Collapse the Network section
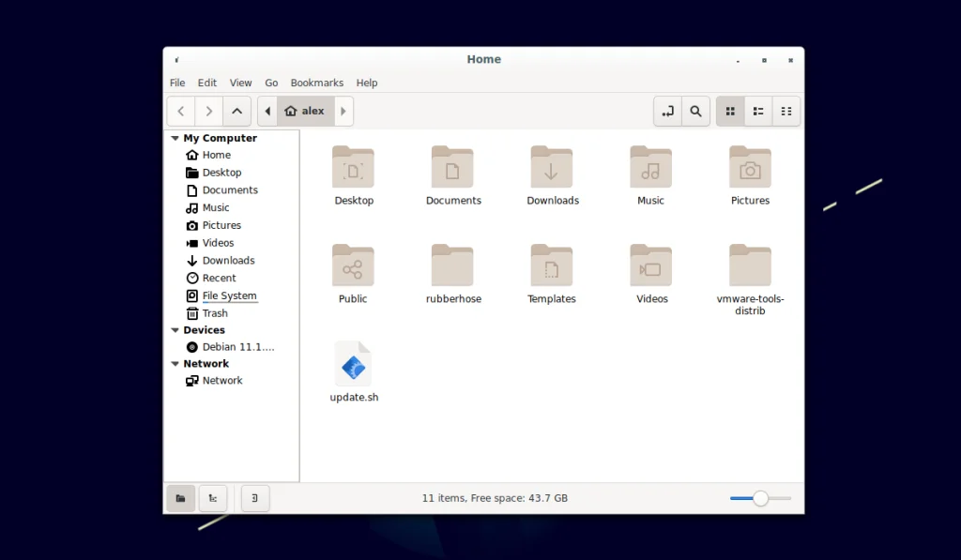Viewport: 961px width, 560px height. pyautogui.click(x=175, y=363)
